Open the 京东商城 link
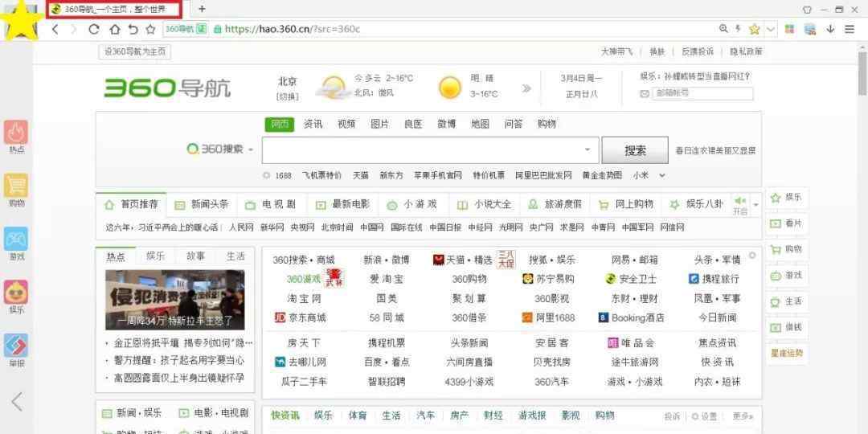 tap(300, 317)
